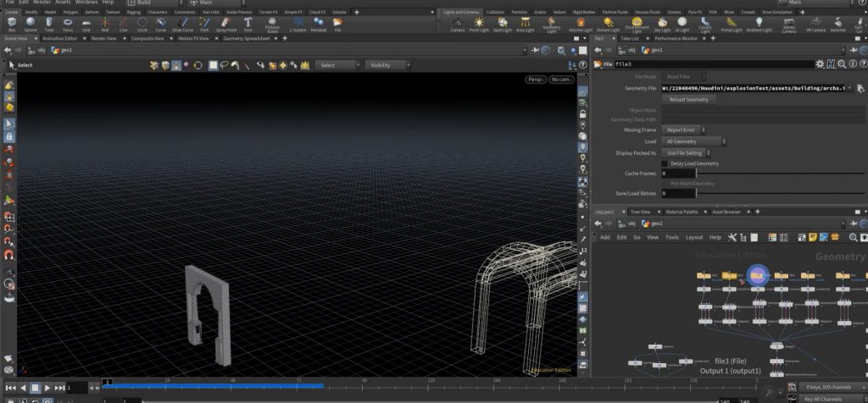
Task: Click the Camera shelf tool
Action: tap(457, 25)
